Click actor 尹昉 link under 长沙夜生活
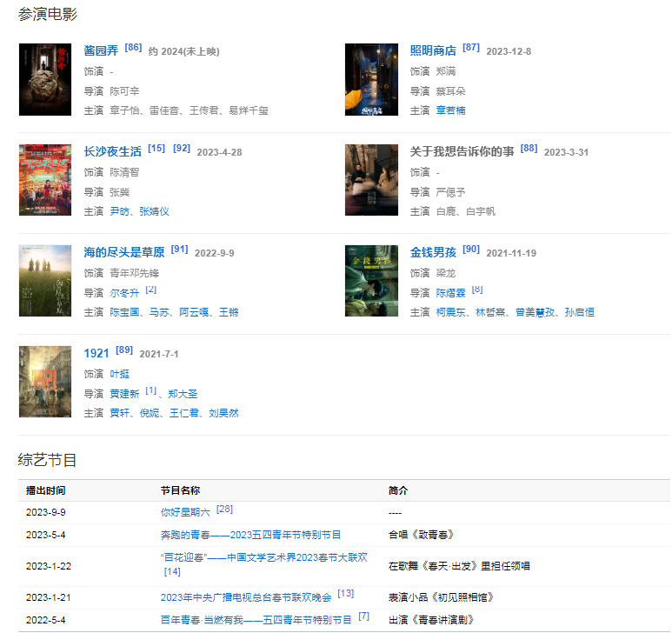 [x=119, y=211]
